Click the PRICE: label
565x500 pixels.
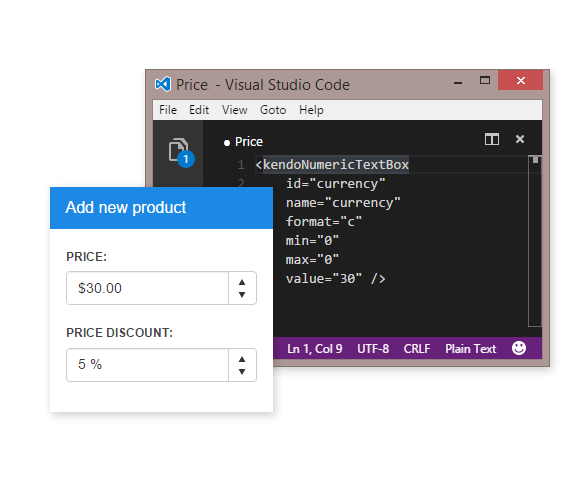pyautogui.click(x=86, y=256)
